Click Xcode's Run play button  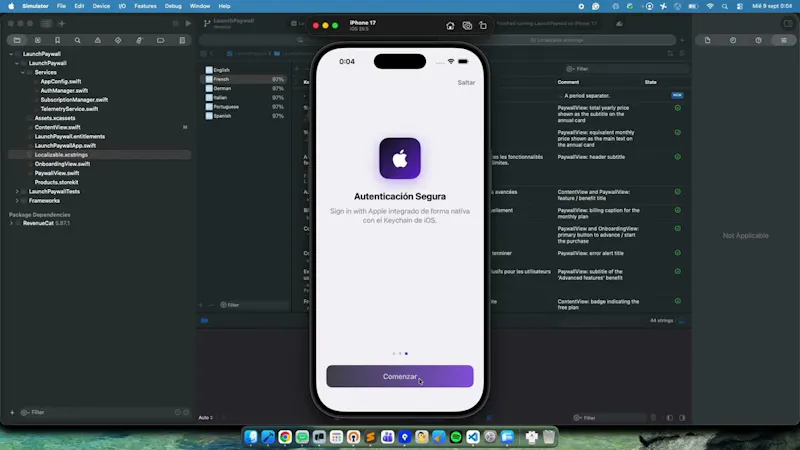pos(188,23)
